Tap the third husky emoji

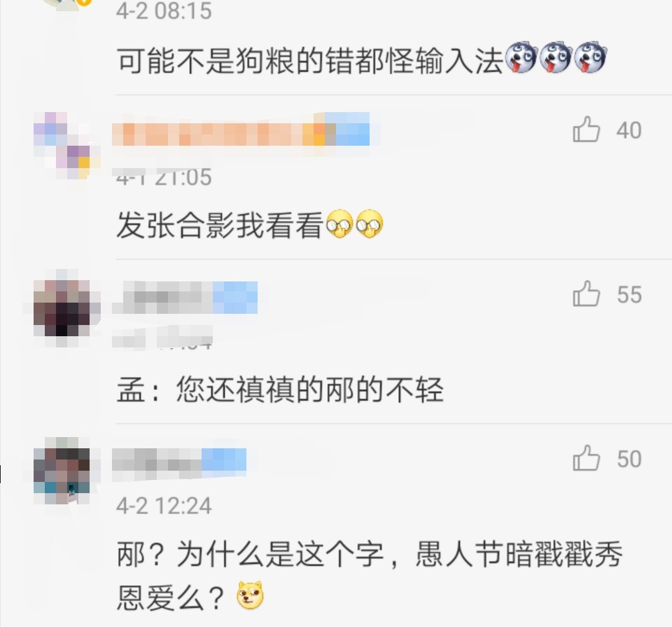590,57
